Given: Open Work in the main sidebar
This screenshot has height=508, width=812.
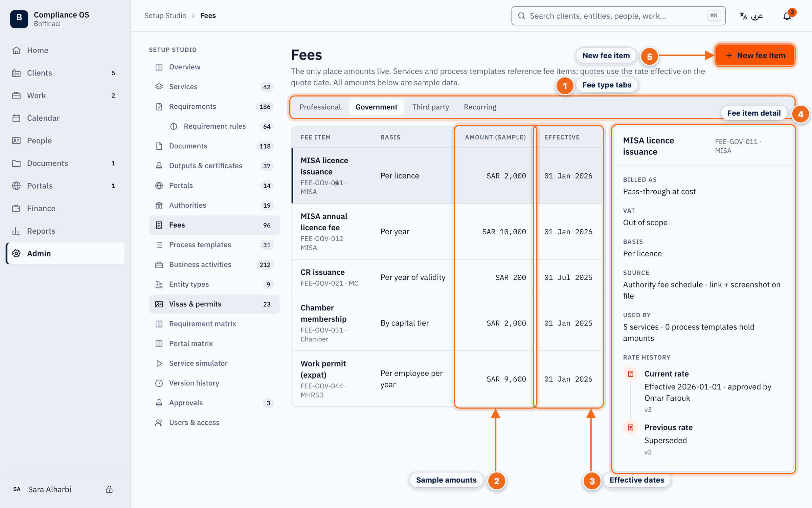Looking at the screenshot, I should [65, 96].
